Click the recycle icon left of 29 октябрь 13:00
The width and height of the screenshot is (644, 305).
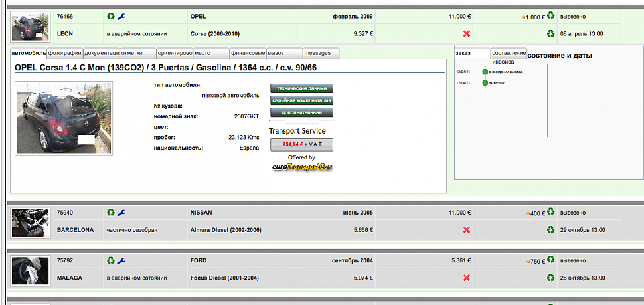[551, 229]
